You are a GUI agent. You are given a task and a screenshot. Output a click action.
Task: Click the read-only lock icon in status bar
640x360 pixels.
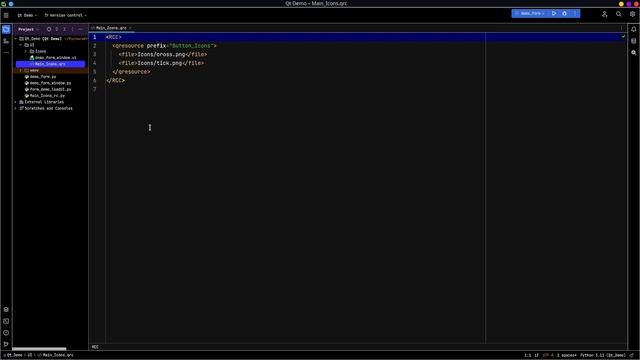pyautogui.click(x=632, y=355)
